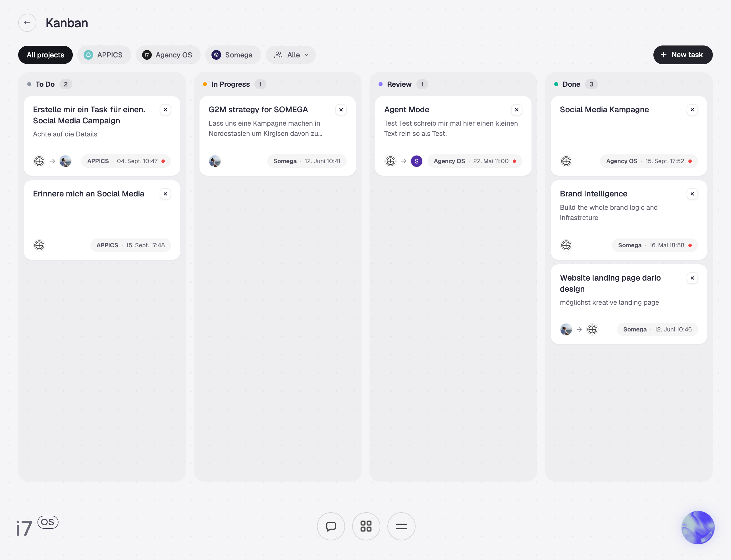
Task: Open the Website landing page dario design card
Action: [x=629, y=304]
